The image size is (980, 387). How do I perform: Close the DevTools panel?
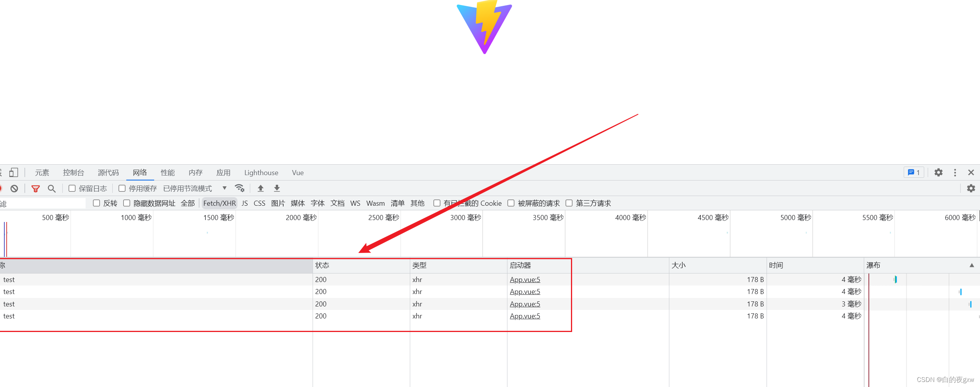tap(971, 172)
